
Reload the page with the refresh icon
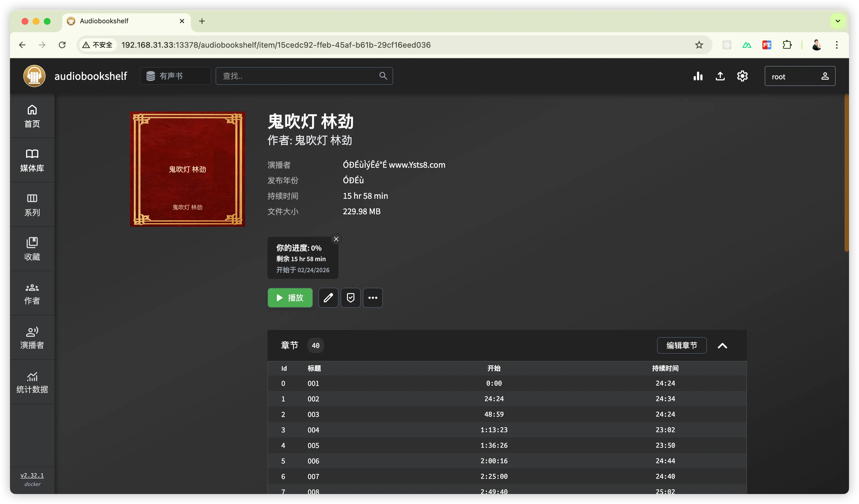point(62,45)
